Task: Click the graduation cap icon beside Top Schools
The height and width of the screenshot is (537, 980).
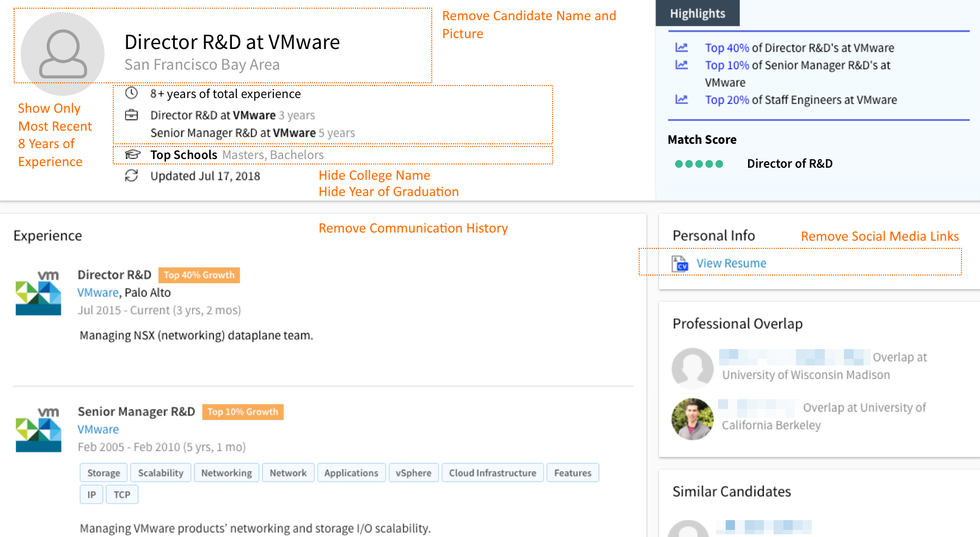Action: [x=132, y=155]
